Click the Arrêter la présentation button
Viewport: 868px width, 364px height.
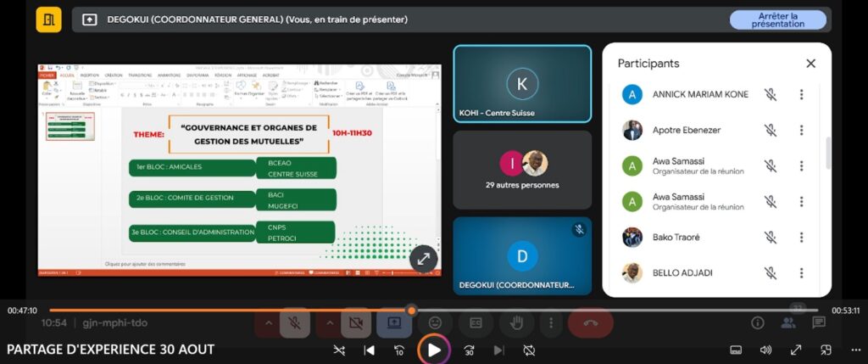pos(778,20)
